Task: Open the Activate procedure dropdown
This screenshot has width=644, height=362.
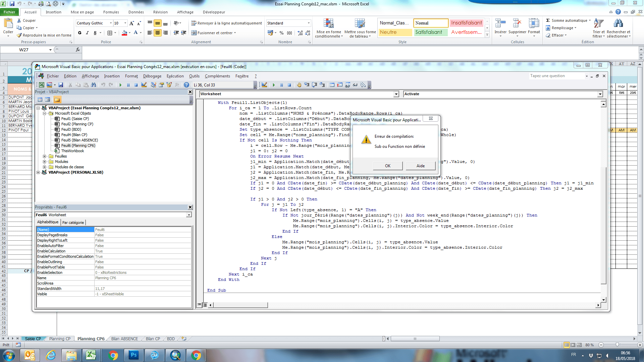Action: point(600,94)
